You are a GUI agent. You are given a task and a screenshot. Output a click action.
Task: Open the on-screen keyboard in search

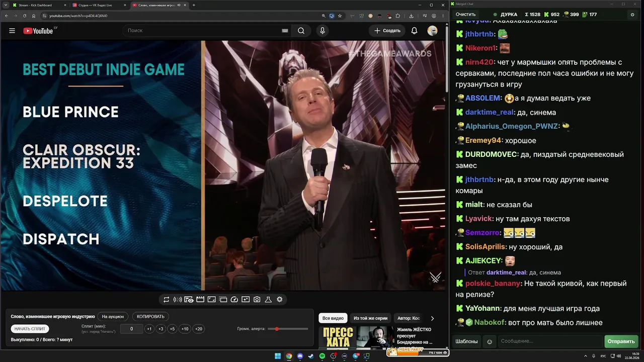point(285,31)
